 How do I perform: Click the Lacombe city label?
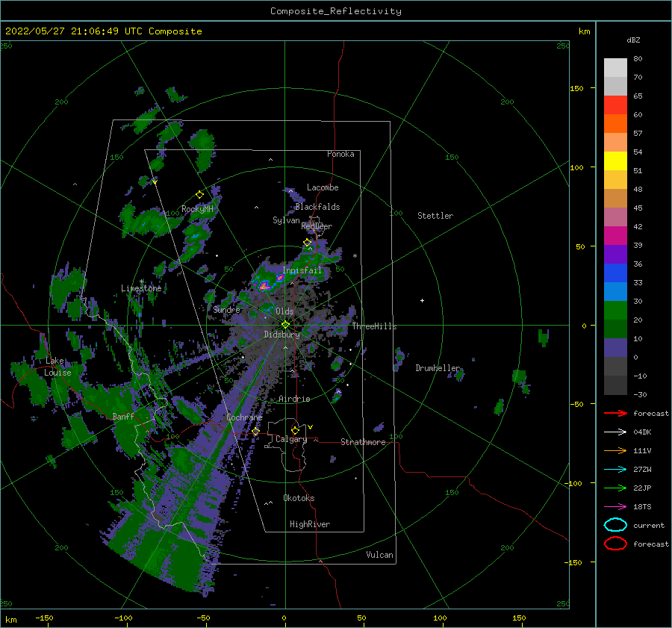[323, 187]
